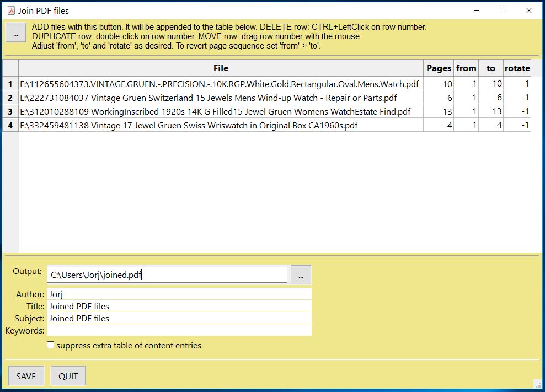545x392 pixels.
Task: Select the Title input field
Action: tap(179, 307)
